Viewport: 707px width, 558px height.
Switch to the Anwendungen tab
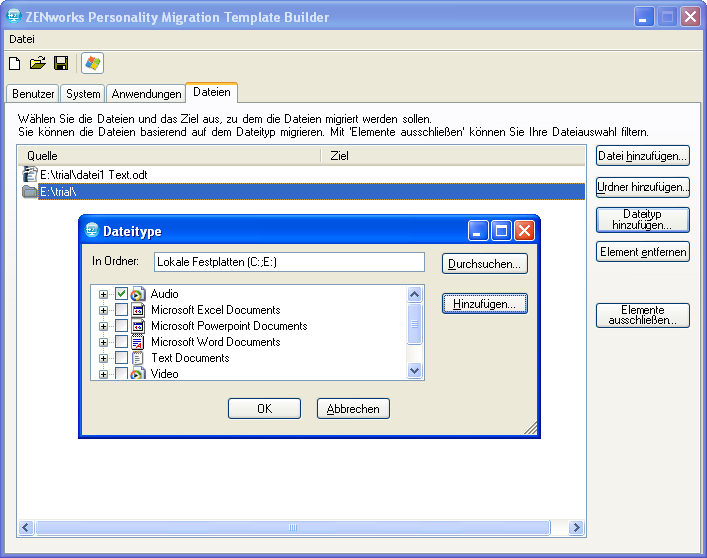[x=146, y=93]
